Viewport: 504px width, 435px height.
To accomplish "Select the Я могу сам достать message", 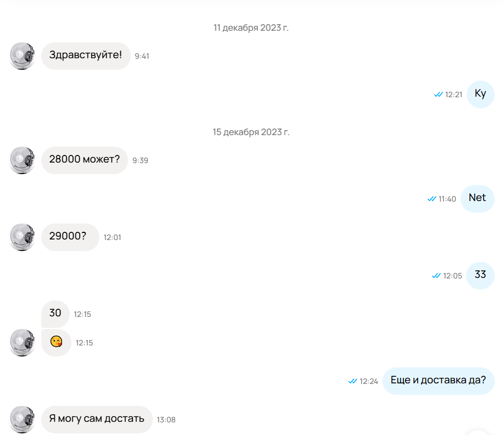I will (x=97, y=419).
